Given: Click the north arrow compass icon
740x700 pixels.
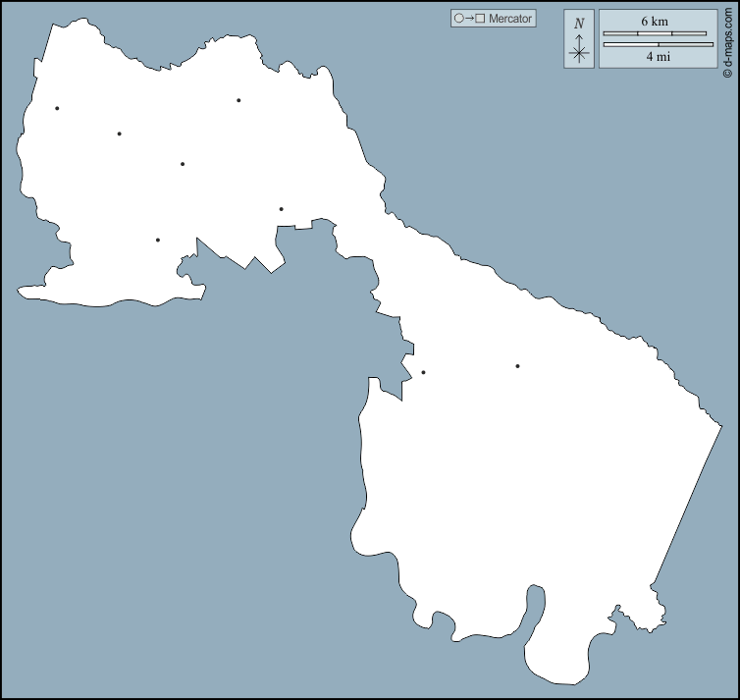Looking at the screenshot, I should 579,51.
